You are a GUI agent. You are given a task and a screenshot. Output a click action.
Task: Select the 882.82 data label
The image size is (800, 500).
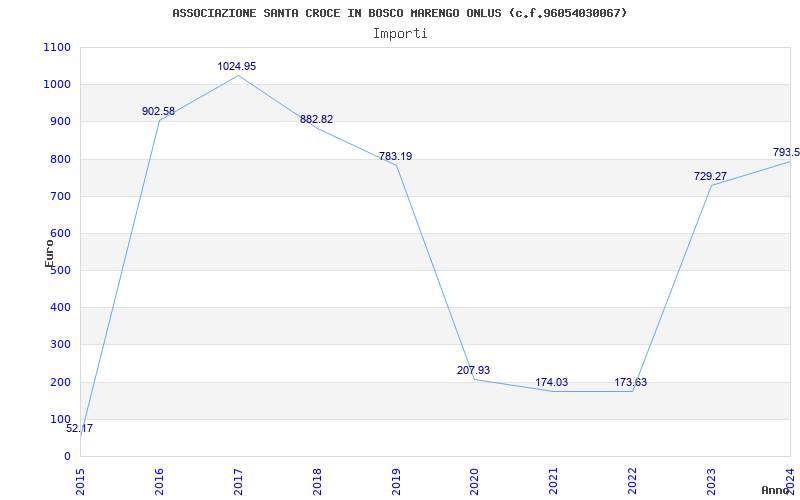316,119
